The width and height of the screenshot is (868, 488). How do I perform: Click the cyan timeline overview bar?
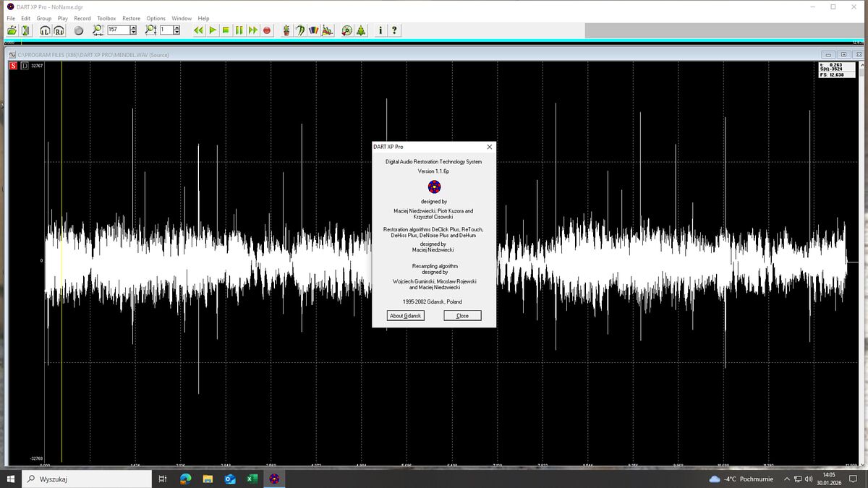point(434,40)
